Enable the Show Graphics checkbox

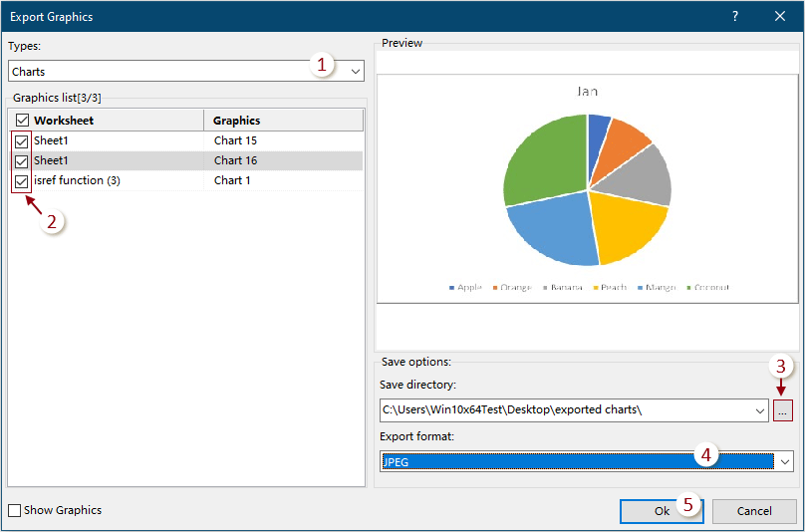[x=14, y=510]
